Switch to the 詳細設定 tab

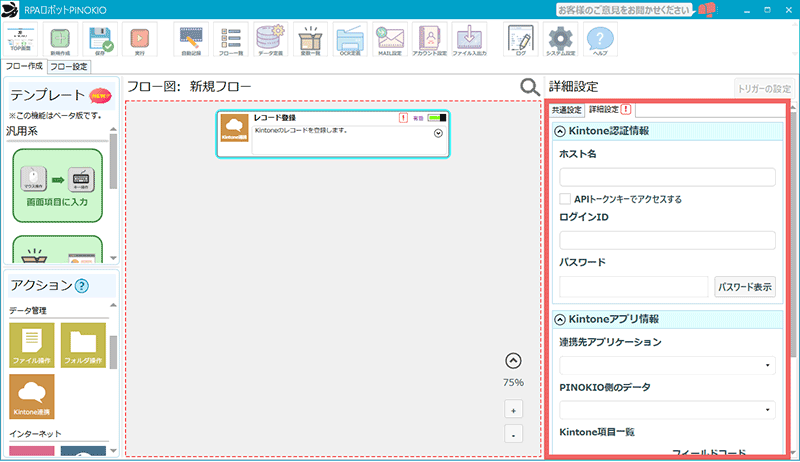click(x=610, y=110)
